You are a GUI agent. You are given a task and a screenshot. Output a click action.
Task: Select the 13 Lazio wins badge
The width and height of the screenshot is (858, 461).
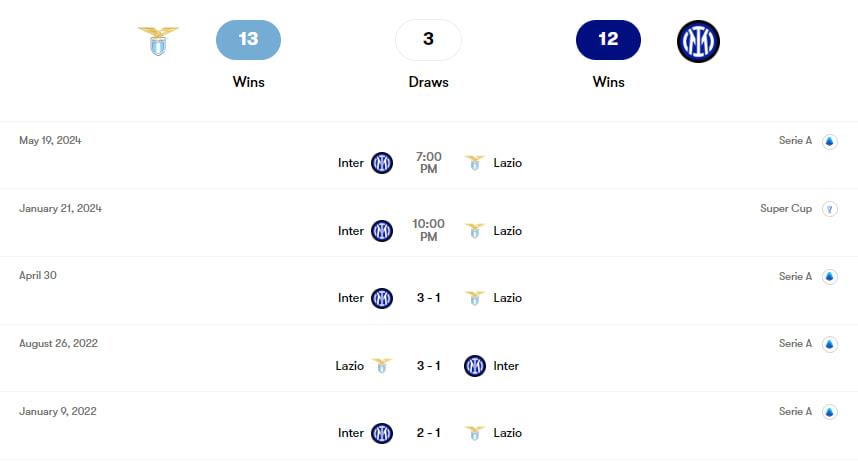pyautogui.click(x=248, y=40)
